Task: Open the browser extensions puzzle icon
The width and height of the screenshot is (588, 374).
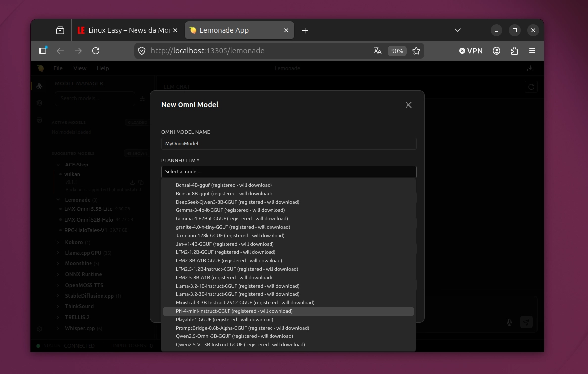Action: (x=514, y=51)
